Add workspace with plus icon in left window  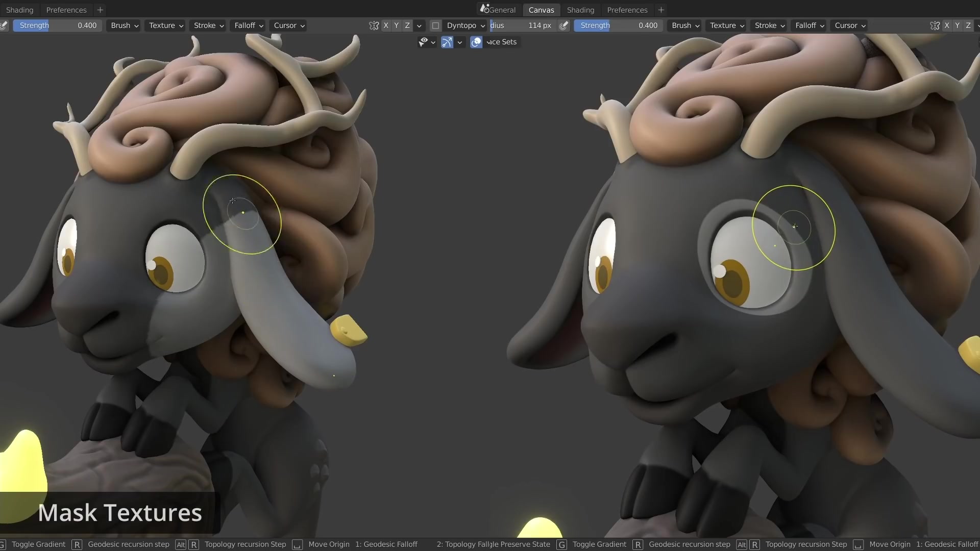[x=100, y=10]
